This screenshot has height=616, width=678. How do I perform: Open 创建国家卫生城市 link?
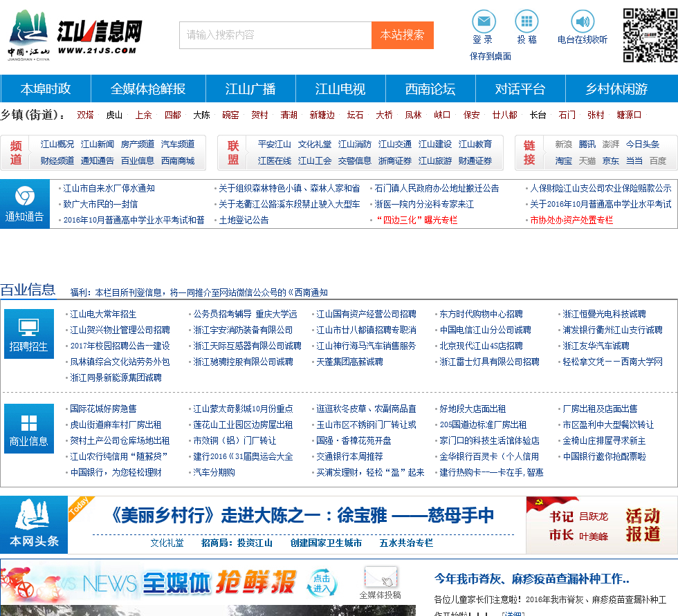point(326,543)
